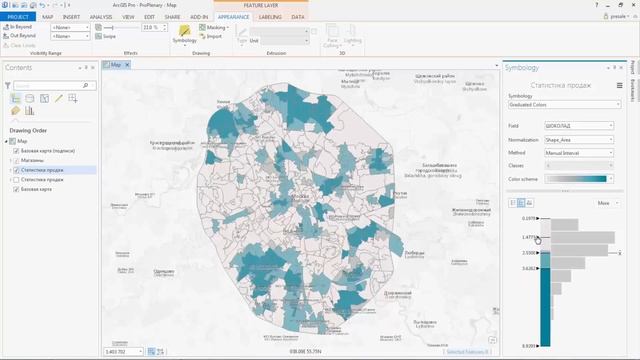Expand the Магазины layer node
Screen dimensions: 640x360
11,161
